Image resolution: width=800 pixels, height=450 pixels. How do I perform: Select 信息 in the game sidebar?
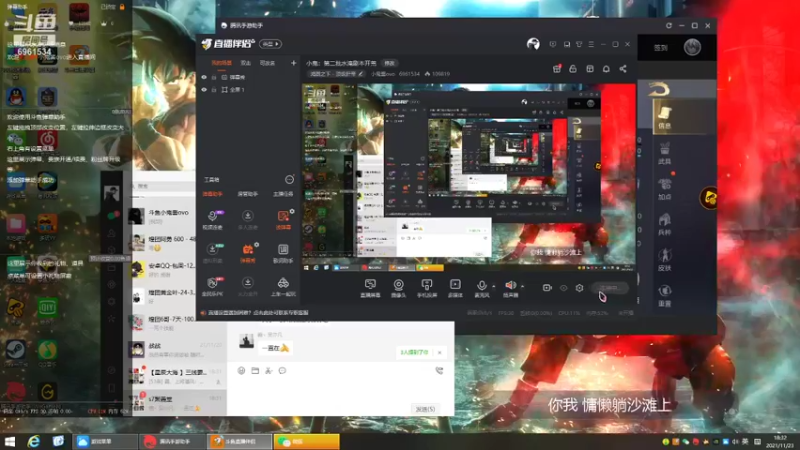tap(664, 117)
